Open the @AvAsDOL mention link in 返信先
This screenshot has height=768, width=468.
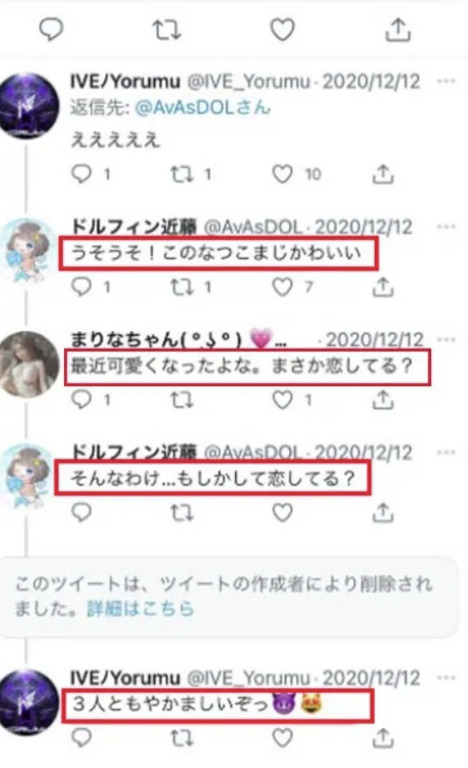click(202, 107)
